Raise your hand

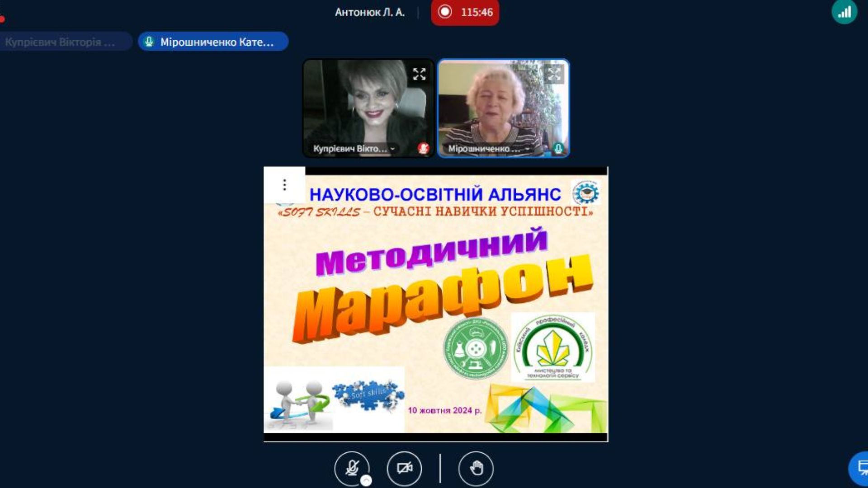coord(476,468)
